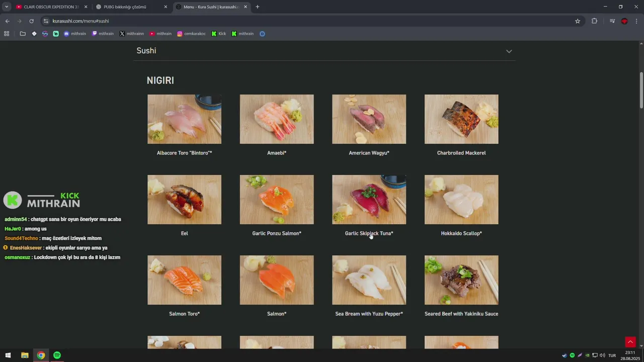644x362 pixels.
Task: Open the tab search dropdown arrow
Action: pos(7,7)
